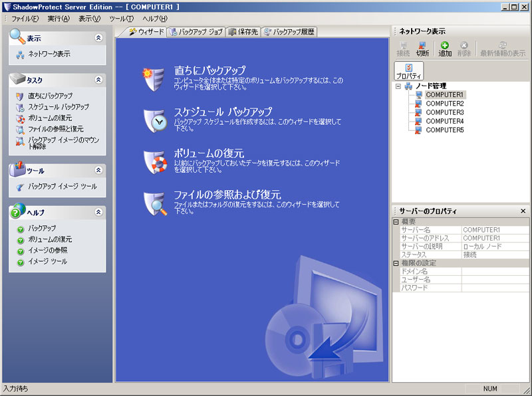This screenshot has width=532, height=396.
Task: Click the ボリュームの復元 lifebuoy shield icon
Action: [x=155, y=162]
